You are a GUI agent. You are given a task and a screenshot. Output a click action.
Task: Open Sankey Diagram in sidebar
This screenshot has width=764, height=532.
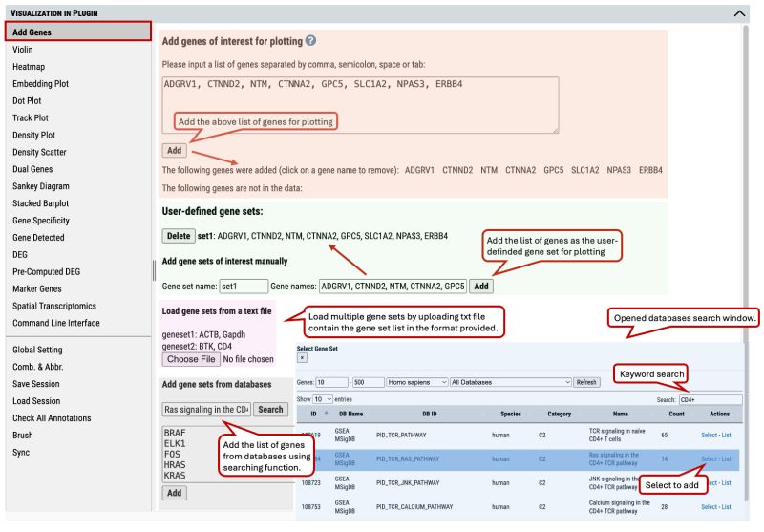click(41, 186)
